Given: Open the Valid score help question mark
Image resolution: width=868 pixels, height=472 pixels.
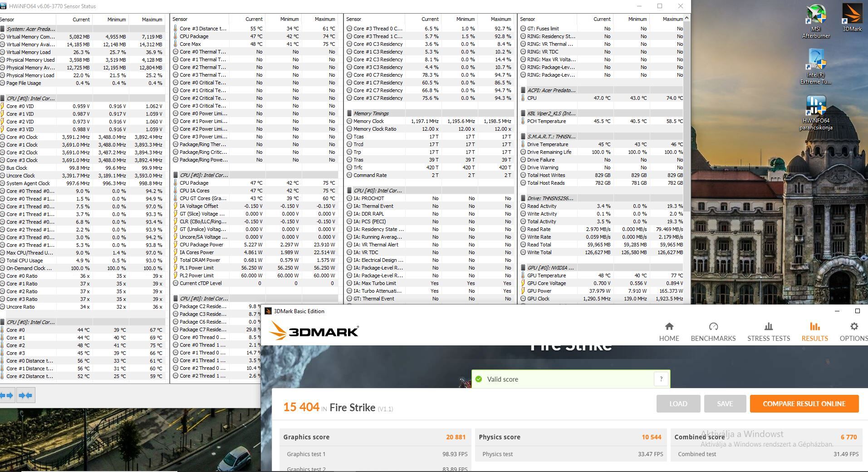Looking at the screenshot, I should tap(661, 379).
